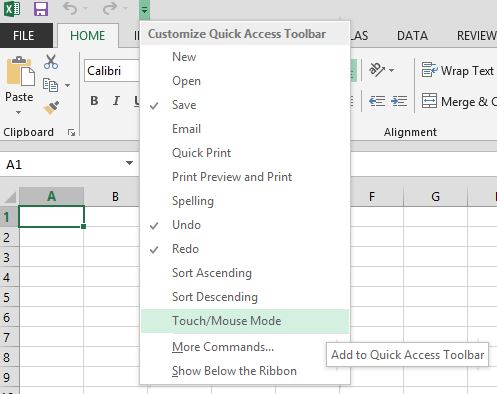Switch to the DATA tab
The width and height of the screenshot is (497, 394).
(x=412, y=36)
